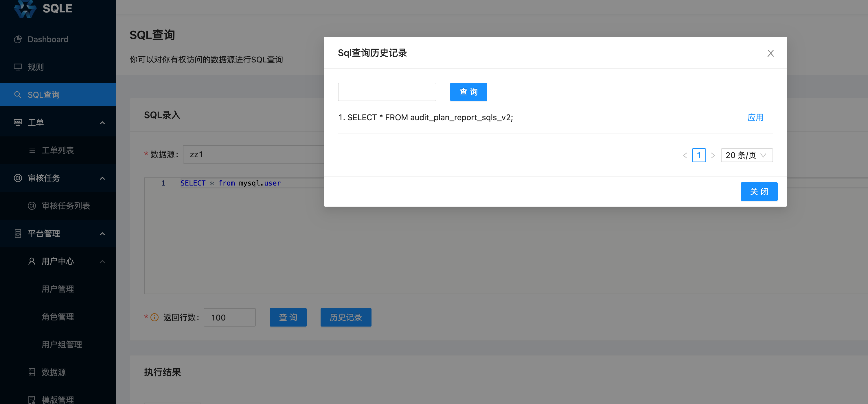The height and width of the screenshot is (404, 868).
Task: Close the dialog with 关闭 button
Action: tap(759, 191)
